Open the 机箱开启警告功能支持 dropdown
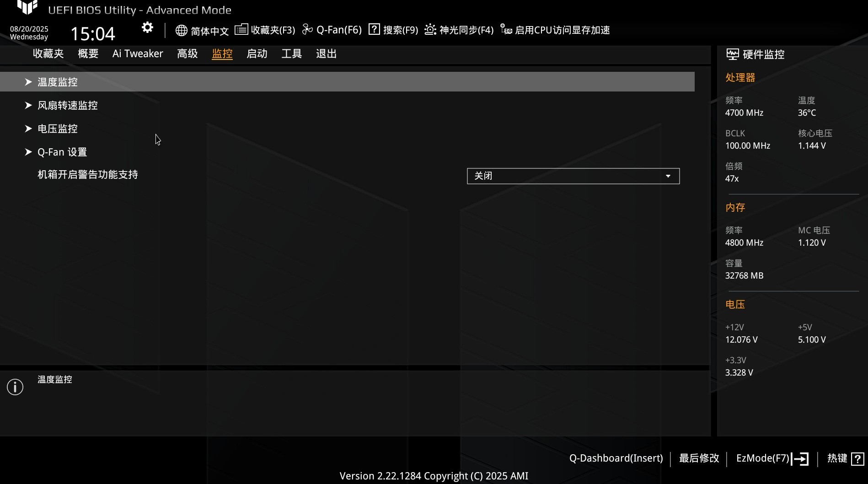Screen dimensions: 868x484 pyautogui.click(x=573, y=176)
